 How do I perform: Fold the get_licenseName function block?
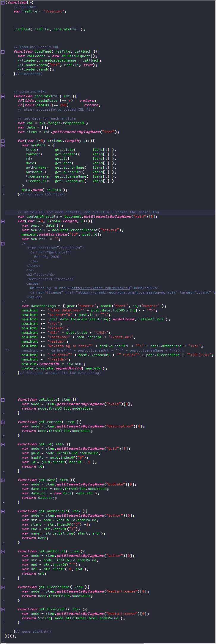3,587
